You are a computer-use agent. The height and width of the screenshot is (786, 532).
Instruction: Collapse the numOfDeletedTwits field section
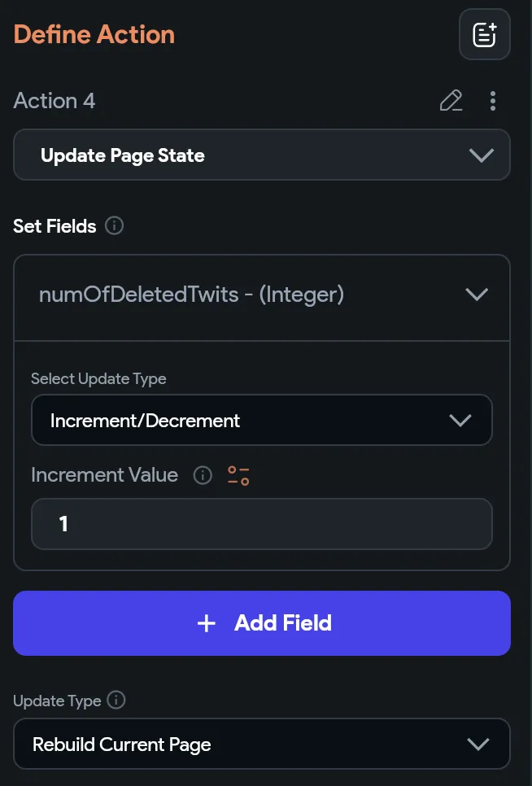(476, 295)
